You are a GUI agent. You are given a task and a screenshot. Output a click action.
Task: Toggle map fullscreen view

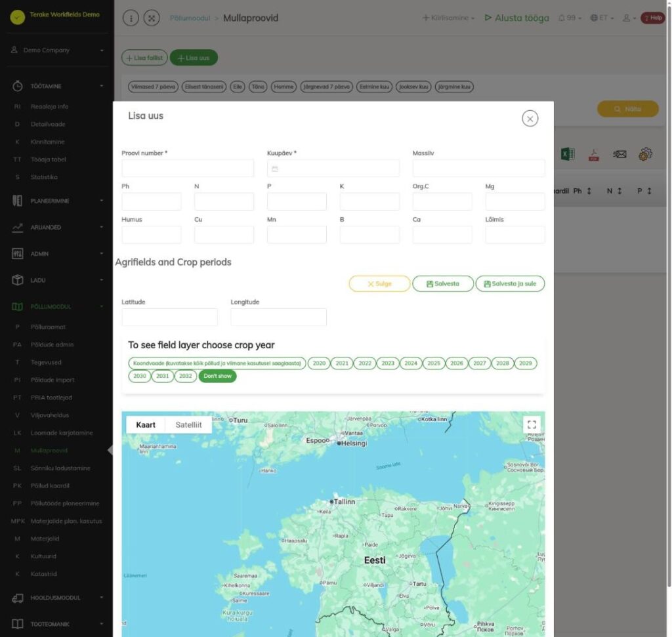(x=532, y=424)
